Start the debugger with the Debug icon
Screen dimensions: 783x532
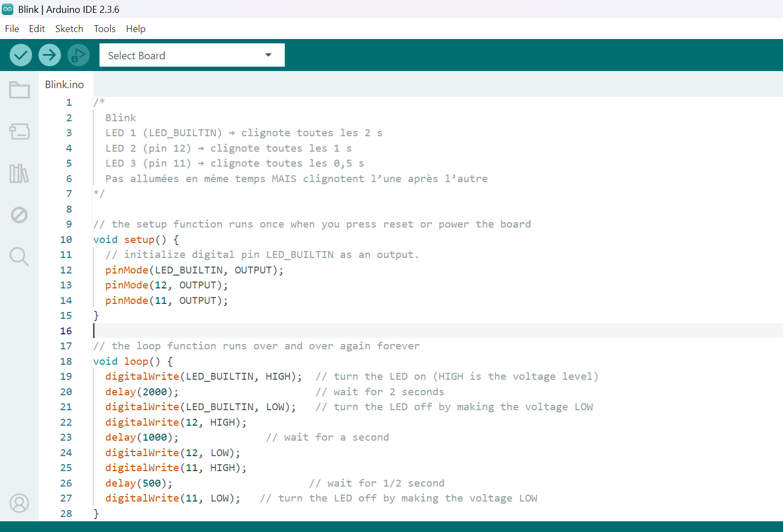point(78,55)
